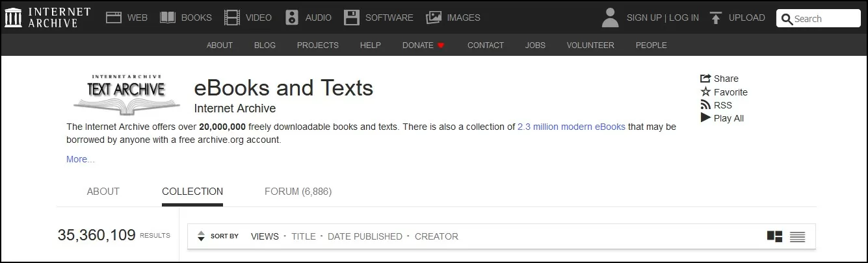The width and height of the screenshot is (868, 263).
Task: Open the 2.3 million modern eBooks link
Action: pyautogui.click(x=572, y=127)
